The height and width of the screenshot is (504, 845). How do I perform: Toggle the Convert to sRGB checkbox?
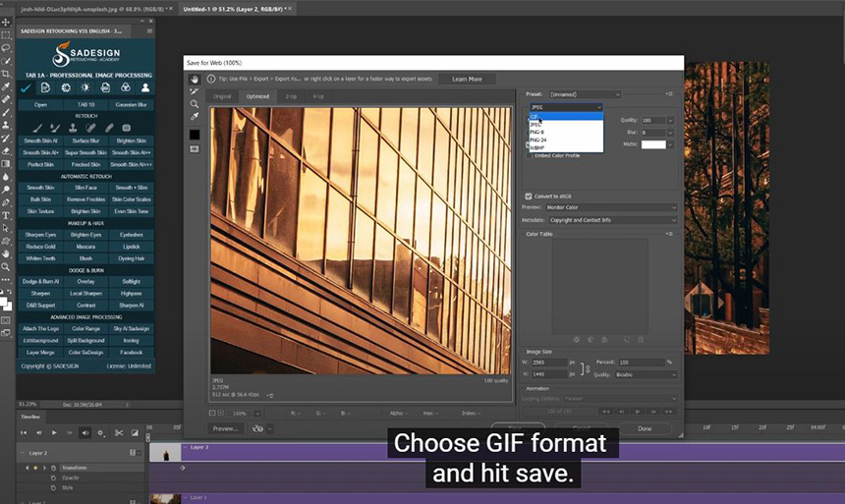coord(529,196)
